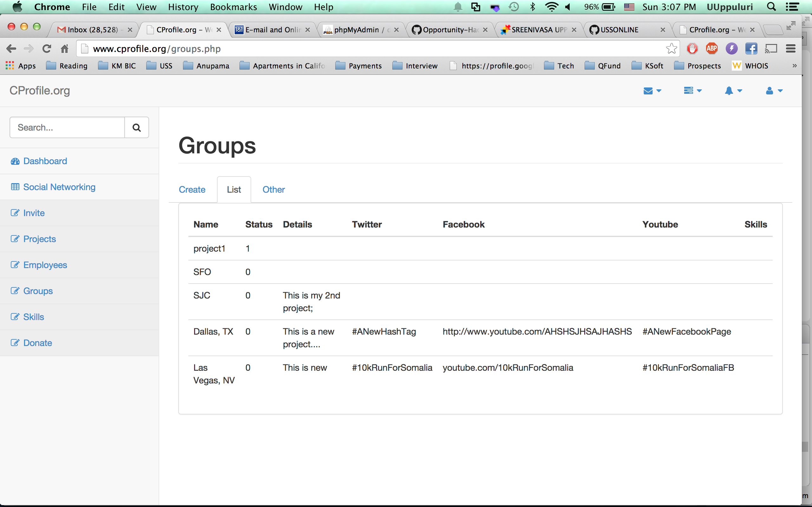The height and width of the screenshot is (507, 812).
Task: Open the envelope messages dropdown
Action: point(652,91)
